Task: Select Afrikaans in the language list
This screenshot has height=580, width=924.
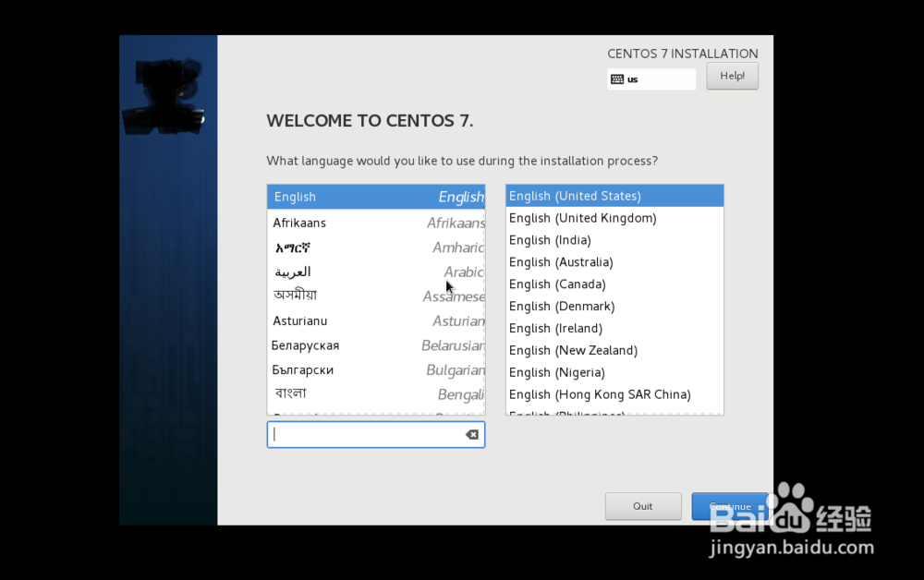Action: (376, 223)
